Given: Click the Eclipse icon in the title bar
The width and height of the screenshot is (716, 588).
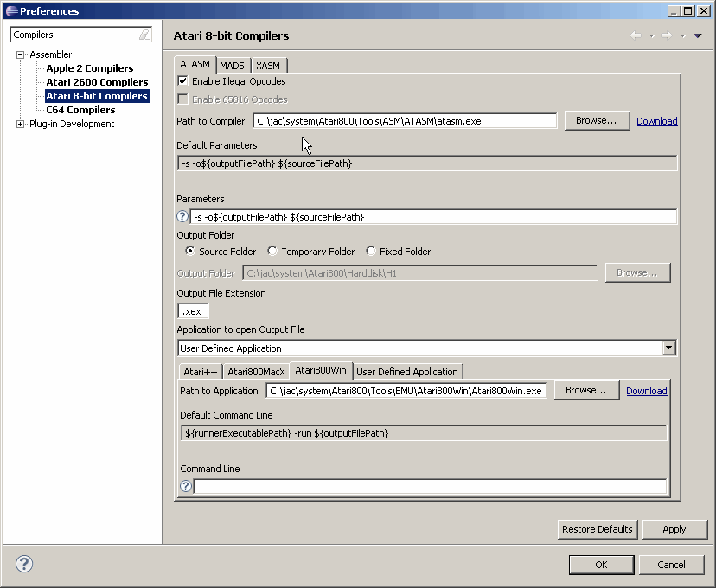Looking at the screenshot, I should [11, 11].
